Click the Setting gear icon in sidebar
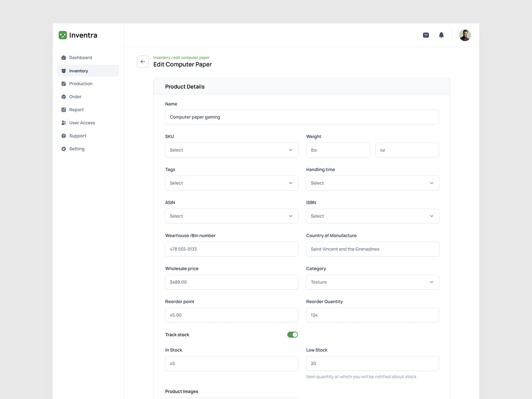The height and width of the screenshot is (399, 532). coord(64,149)
